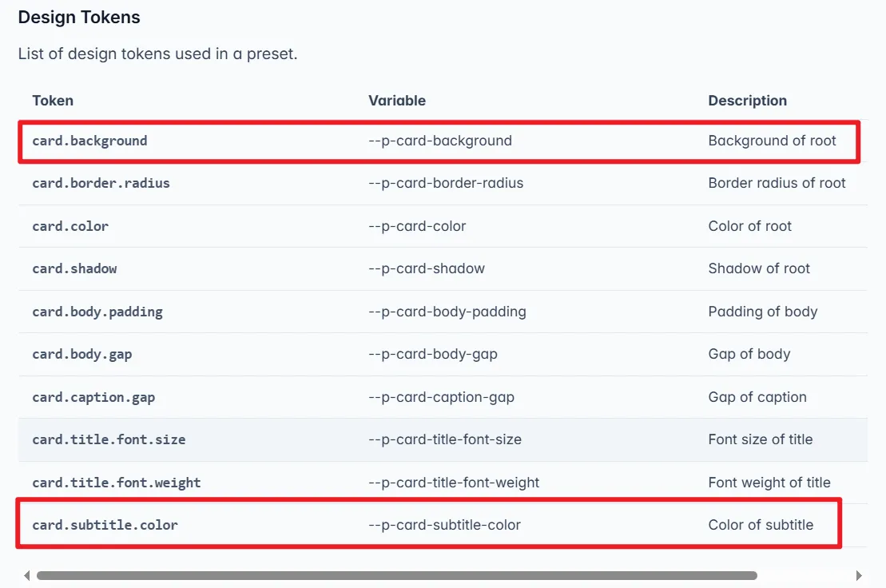Select the card.title.font.size token name
Image resolution: width=886 pixels, height=588 pixels.
pyautogui.click(x=109, y=439)
